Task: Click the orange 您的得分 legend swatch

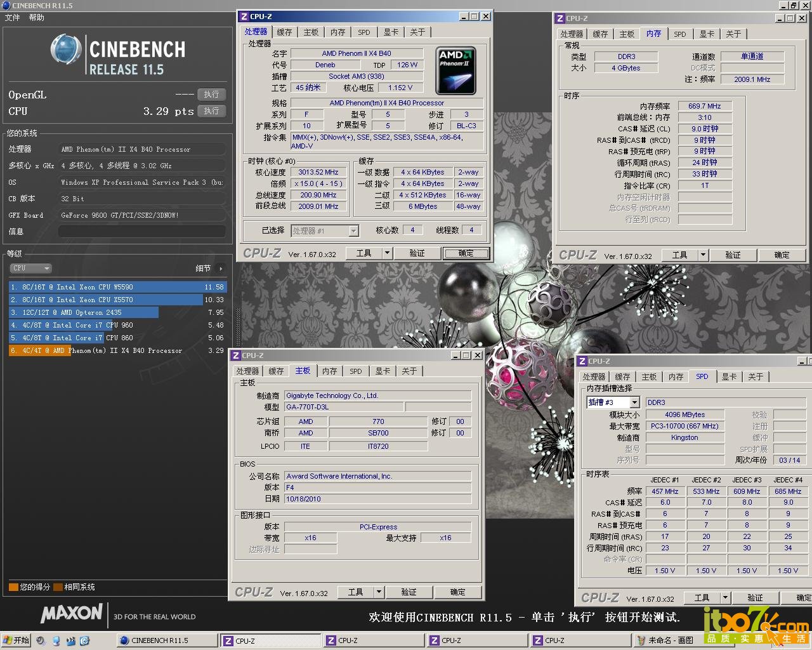Action: [x=13, y=587]
